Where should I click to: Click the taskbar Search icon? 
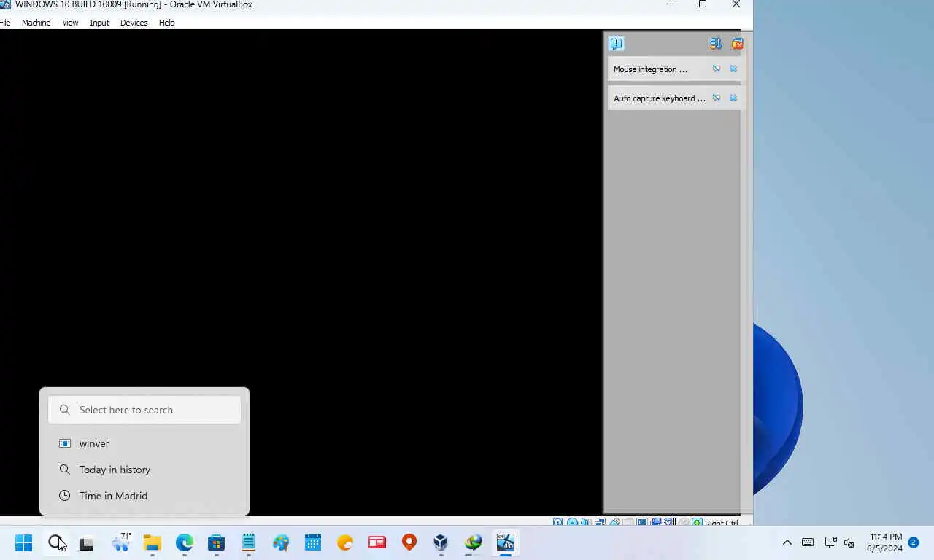click(x=55, y=542)
